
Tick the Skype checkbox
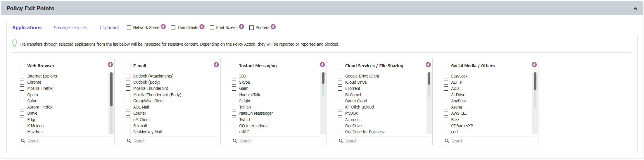(x=234, y=82)
